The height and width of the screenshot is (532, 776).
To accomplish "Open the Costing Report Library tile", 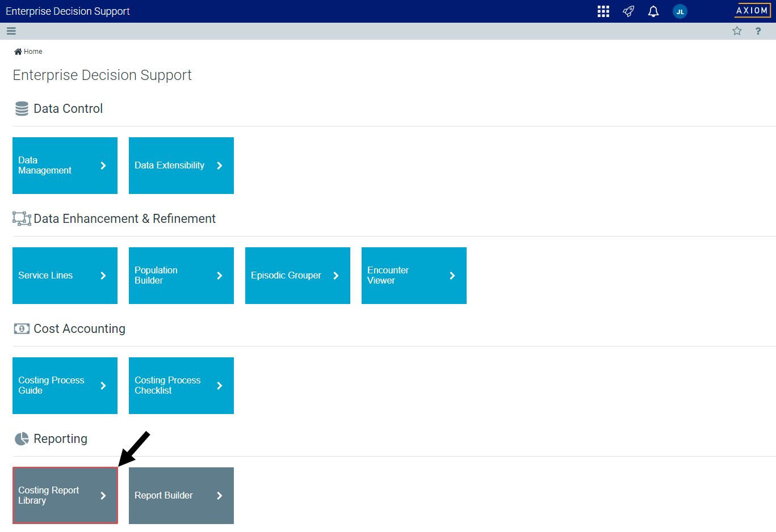I will [65, 496].
